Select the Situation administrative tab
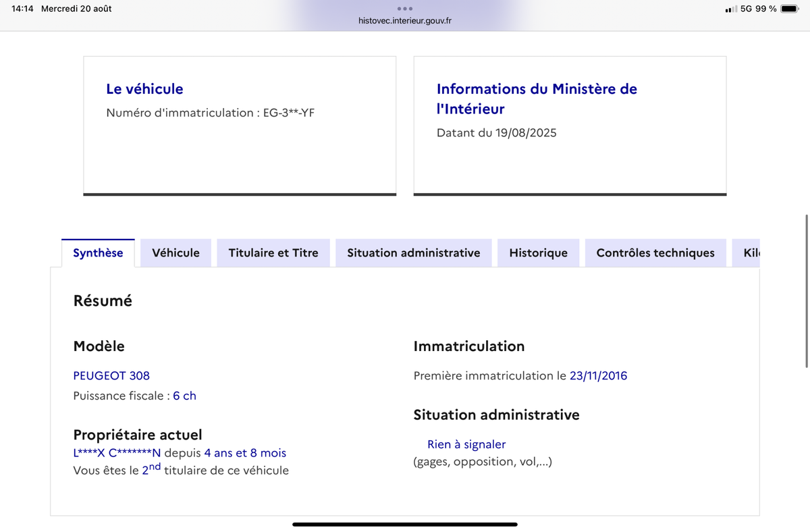 click(x=414, y=253)
